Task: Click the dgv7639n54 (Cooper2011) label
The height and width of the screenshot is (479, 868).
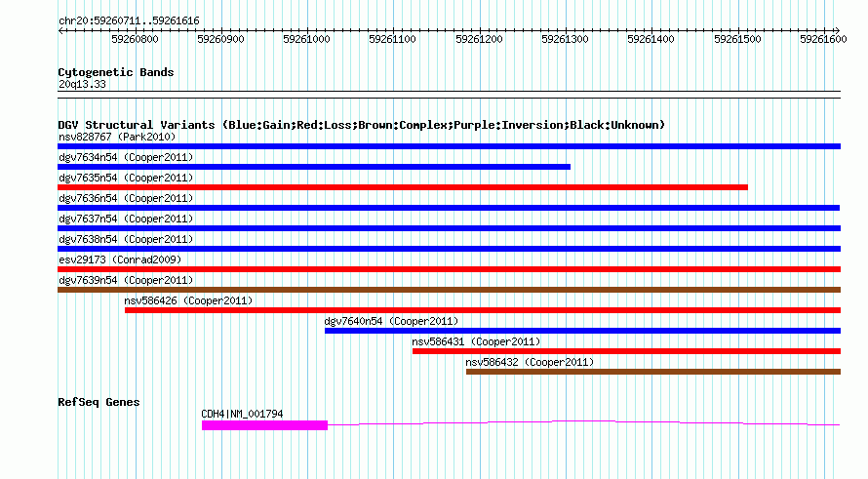Action: tap(126, 280)
